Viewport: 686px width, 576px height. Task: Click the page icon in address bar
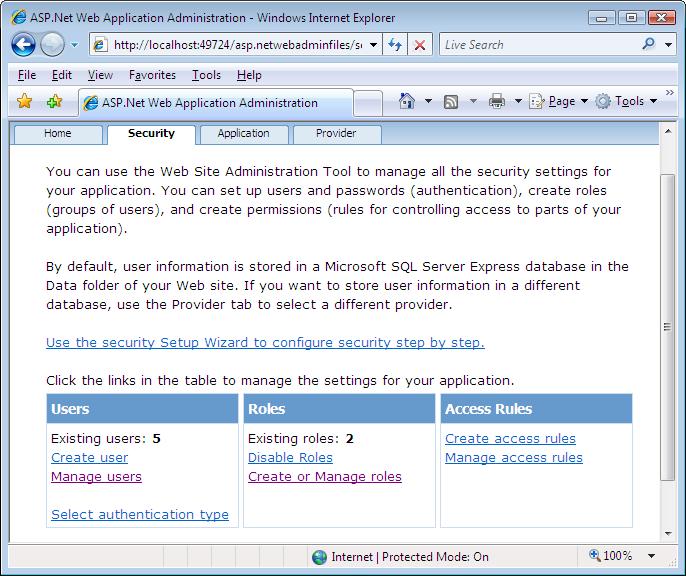(x=100, y=45)
